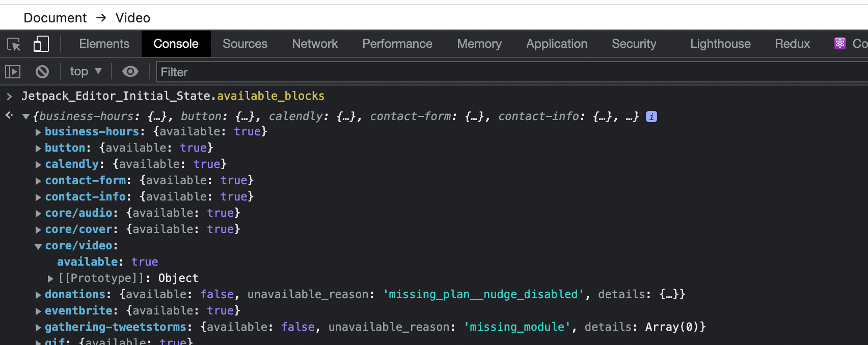Click the 'Array(0)' details value
The height and width of the screenshot is (345, 868).
[x=672, y=327]
